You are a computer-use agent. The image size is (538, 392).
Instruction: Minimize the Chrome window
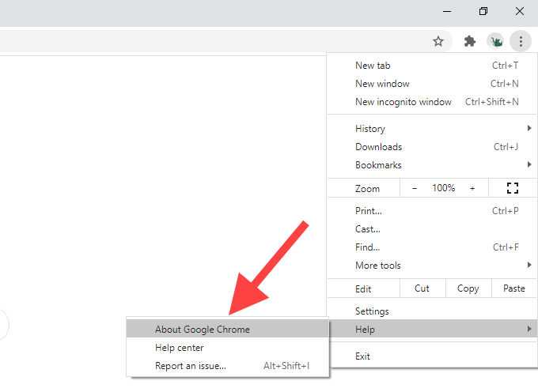447,11
